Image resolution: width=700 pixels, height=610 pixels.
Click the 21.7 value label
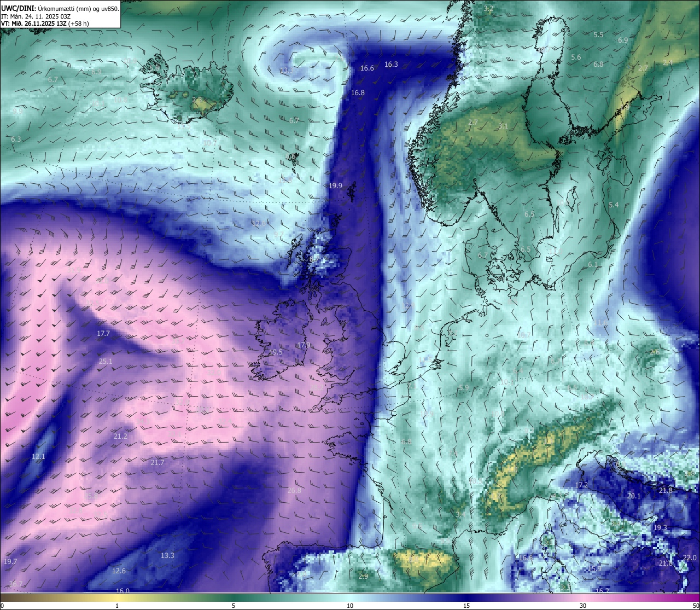pos(157,462)
